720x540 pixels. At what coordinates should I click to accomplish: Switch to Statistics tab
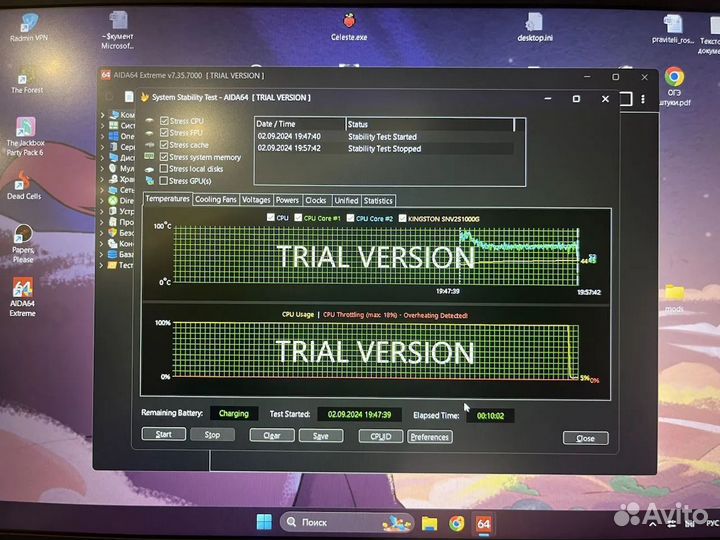point(378,201)
